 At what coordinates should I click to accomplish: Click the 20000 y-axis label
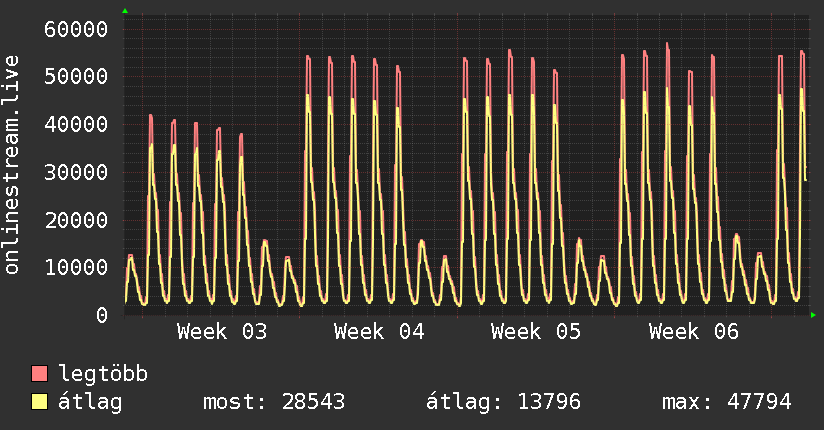[76, 220]
